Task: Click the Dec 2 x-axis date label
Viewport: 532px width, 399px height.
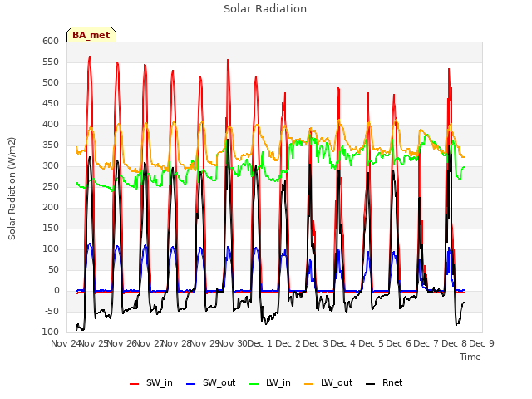Action: pyautogui.click(x=288, y=343)
